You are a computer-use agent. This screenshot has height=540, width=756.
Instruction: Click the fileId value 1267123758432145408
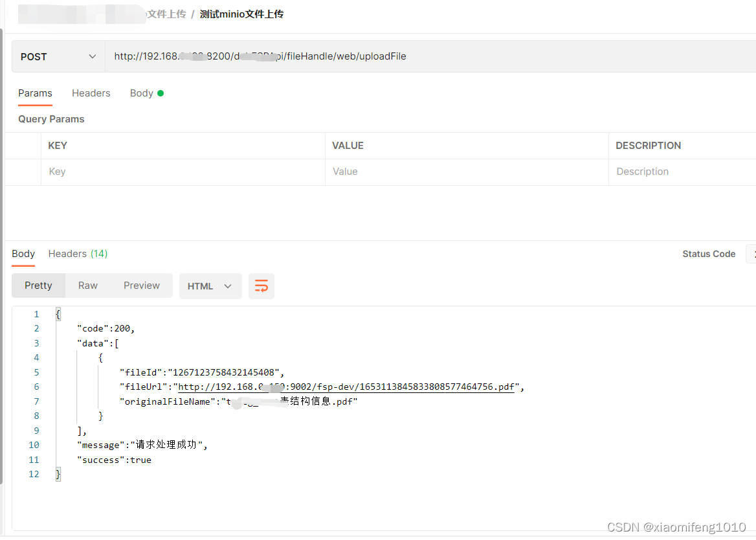pos(224,372)
